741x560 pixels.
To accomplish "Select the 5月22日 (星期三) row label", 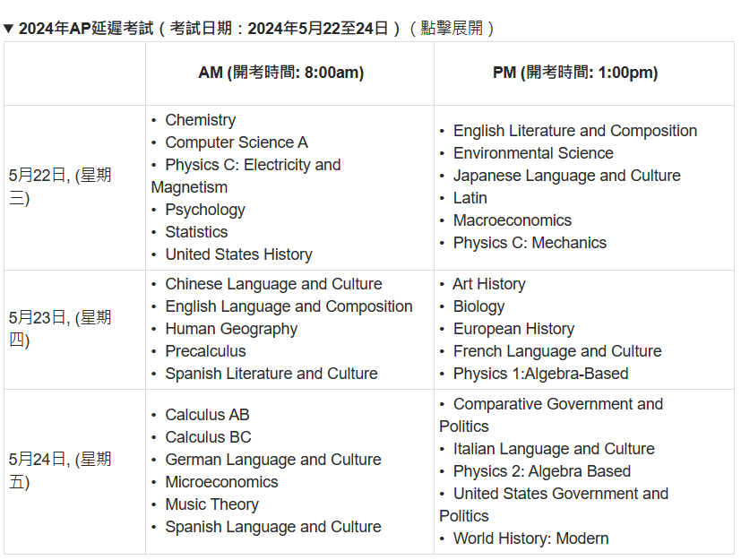I will pos(60,186).
